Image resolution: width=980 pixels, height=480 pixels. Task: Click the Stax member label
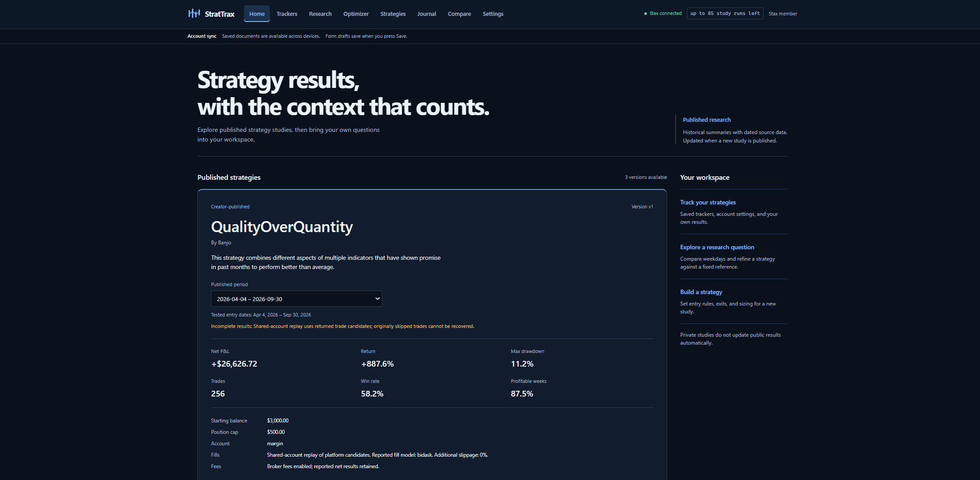pyautogui.click(x=783, y=14)
